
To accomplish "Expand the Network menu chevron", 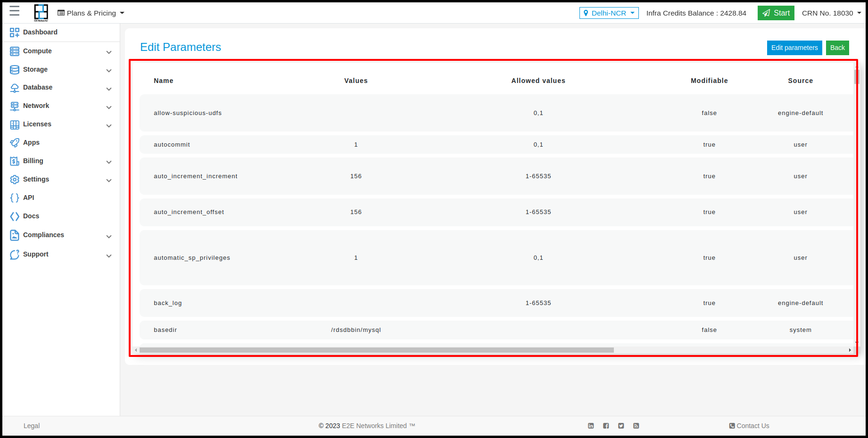I will [109, 107].
